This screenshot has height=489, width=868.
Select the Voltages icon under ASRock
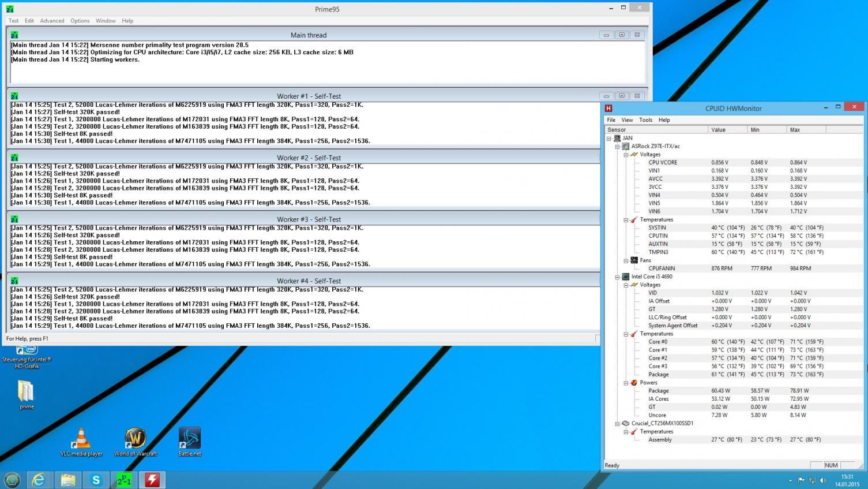634,155
